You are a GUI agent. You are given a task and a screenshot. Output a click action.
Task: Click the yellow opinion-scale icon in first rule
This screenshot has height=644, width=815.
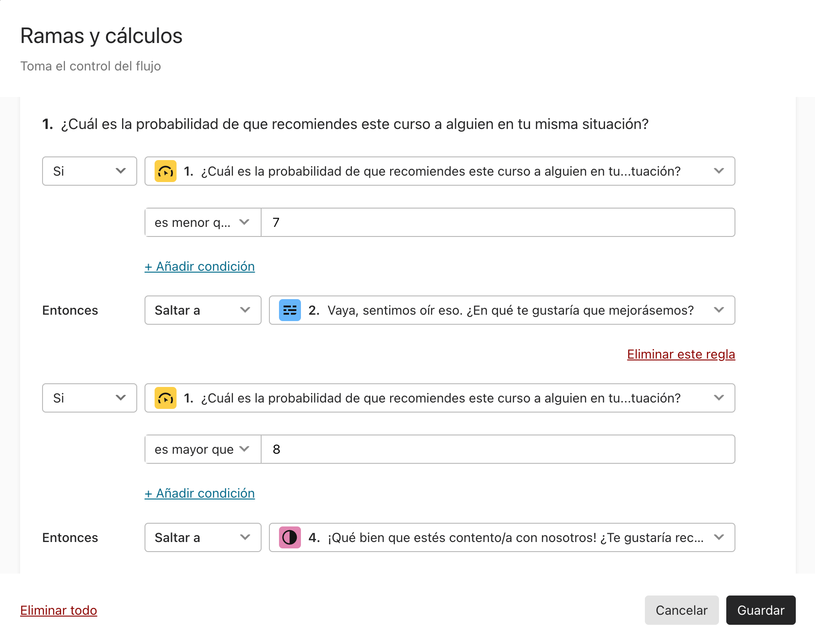pos(166,171)
